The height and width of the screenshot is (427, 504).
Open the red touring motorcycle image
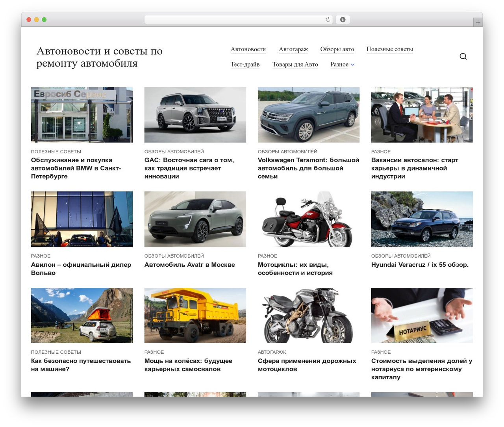tap(309, 219)
